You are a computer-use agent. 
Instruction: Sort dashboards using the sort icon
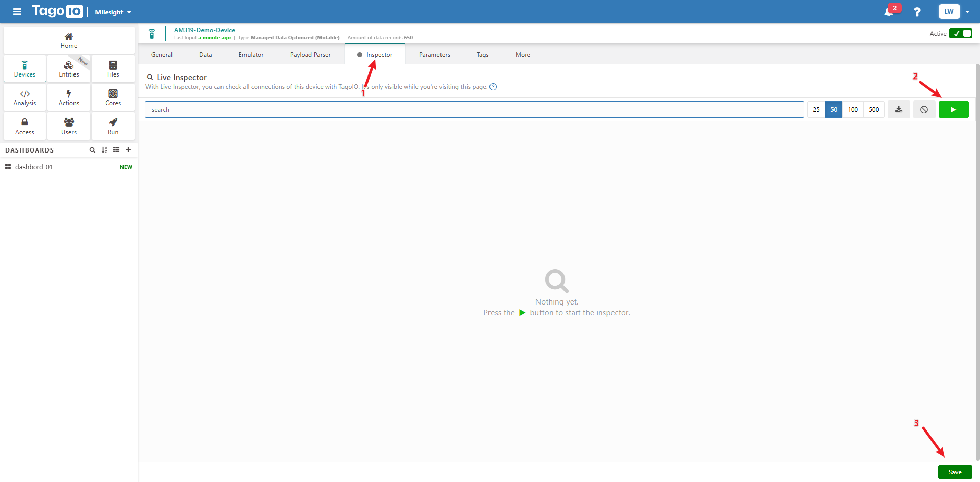pos(105,150)
